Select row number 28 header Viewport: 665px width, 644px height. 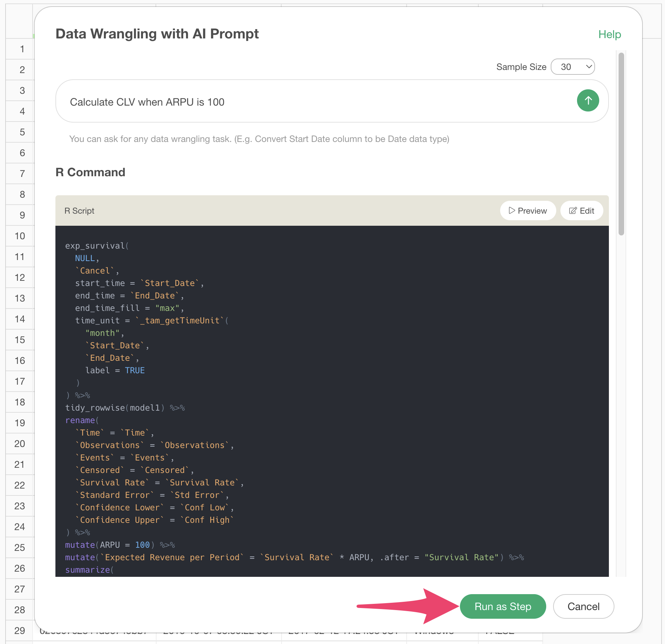20,610
